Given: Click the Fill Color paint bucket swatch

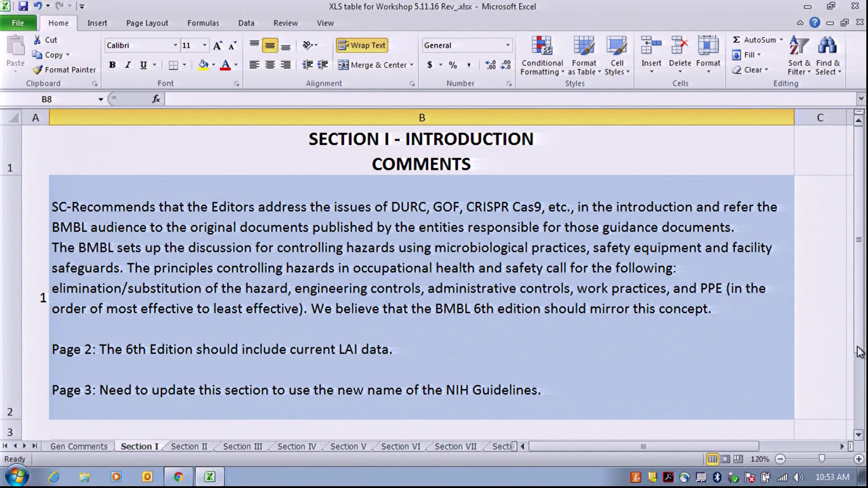Looking at the screenshot, I should point(203,65).
